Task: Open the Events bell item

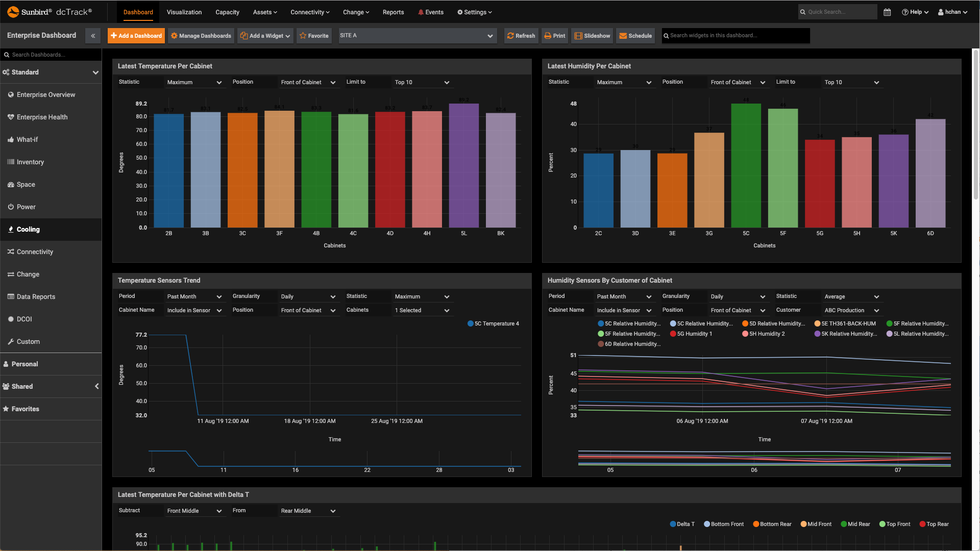Action: click(x=430, y=12)
